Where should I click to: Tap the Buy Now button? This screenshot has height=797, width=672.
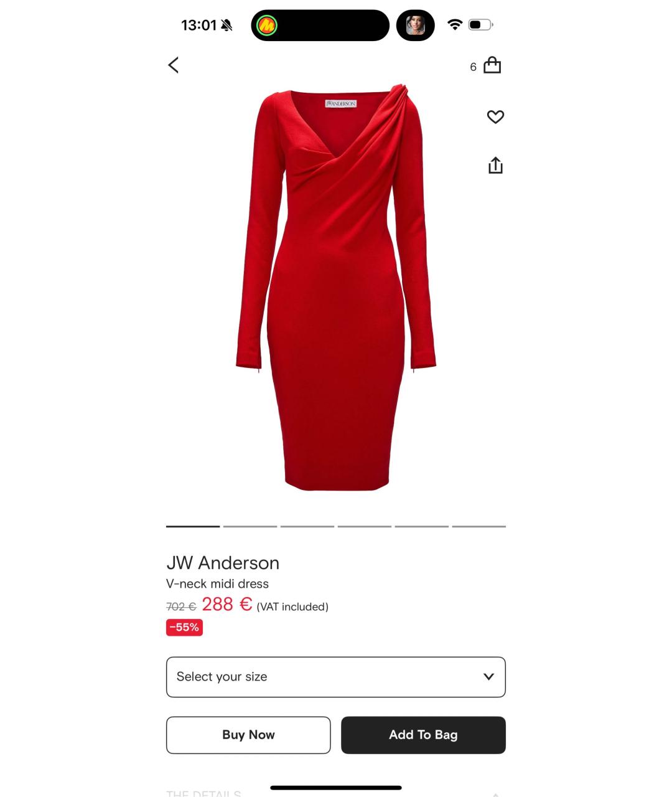click(x=248, y=735)
